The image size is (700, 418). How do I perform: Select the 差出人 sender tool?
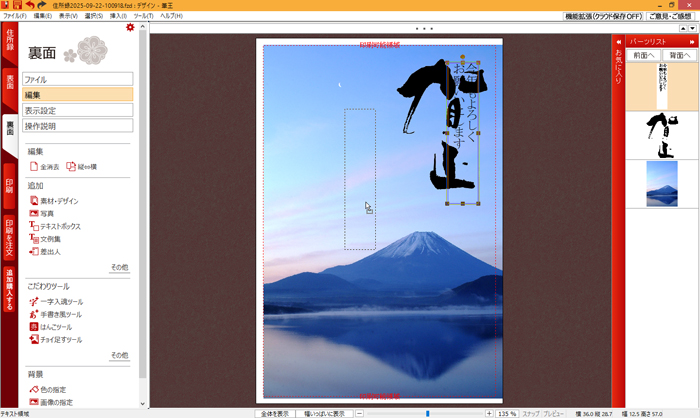34,251
